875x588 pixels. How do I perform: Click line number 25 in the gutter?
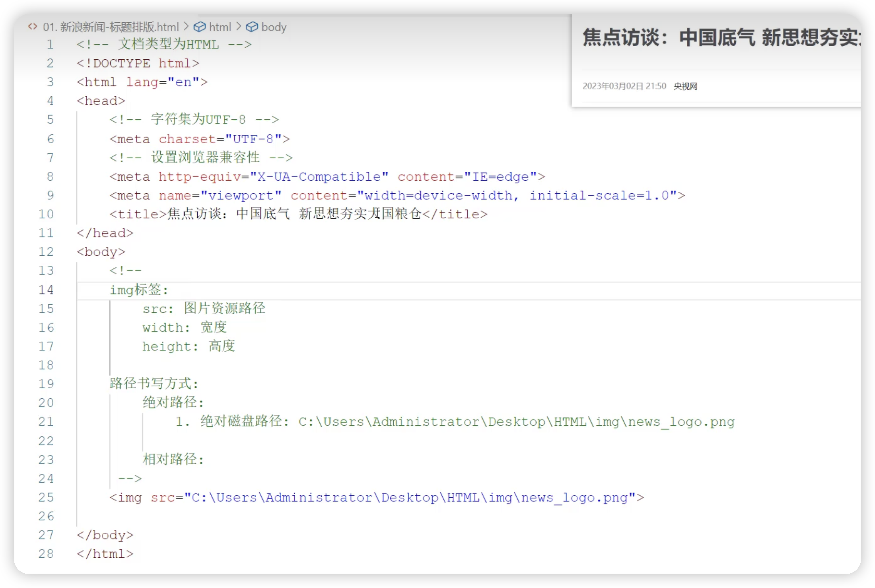coord(46,497)
